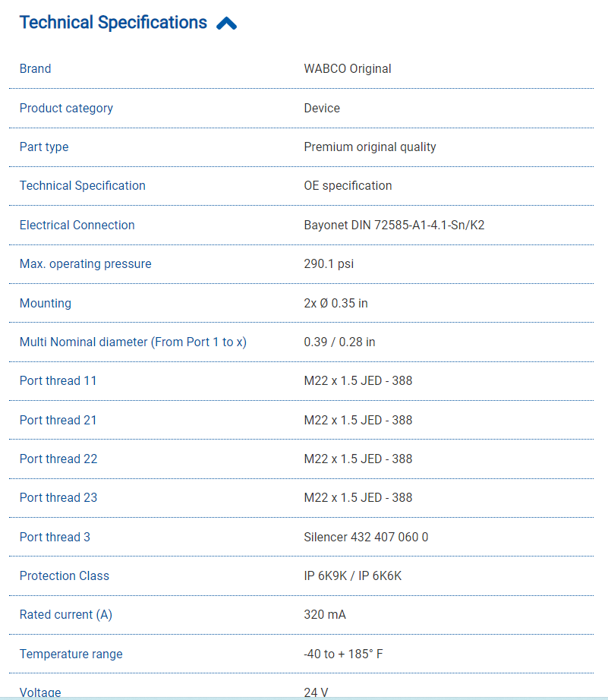Click the Bayonet DIN 72585 value

(x=394, y=225)
